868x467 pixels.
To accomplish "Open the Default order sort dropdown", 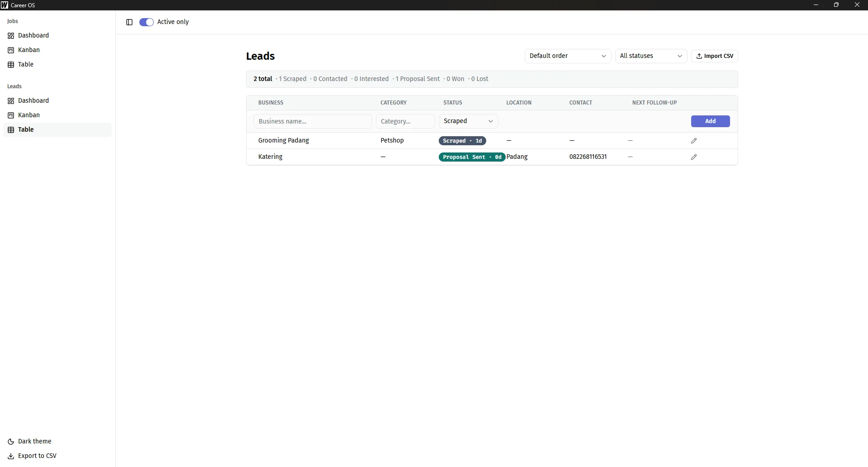I will (568, 56).
